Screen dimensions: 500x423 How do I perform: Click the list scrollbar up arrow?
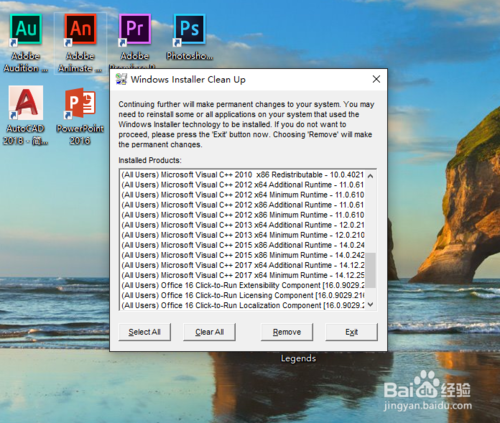click(x=370, y=176)
